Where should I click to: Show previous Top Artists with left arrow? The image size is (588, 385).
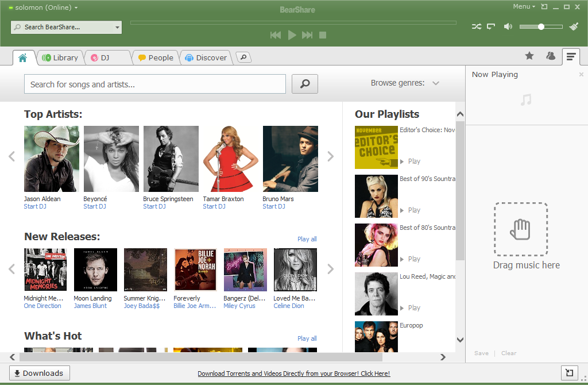(12, 156)
